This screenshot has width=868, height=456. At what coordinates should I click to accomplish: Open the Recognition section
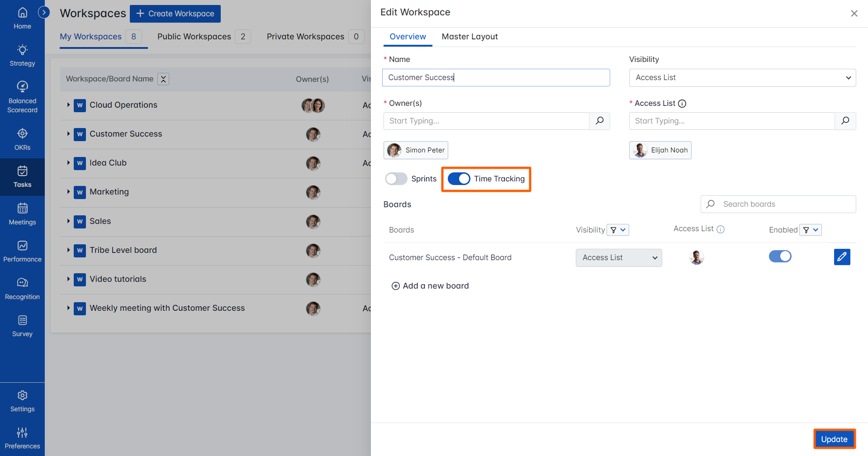coord(22,288)
